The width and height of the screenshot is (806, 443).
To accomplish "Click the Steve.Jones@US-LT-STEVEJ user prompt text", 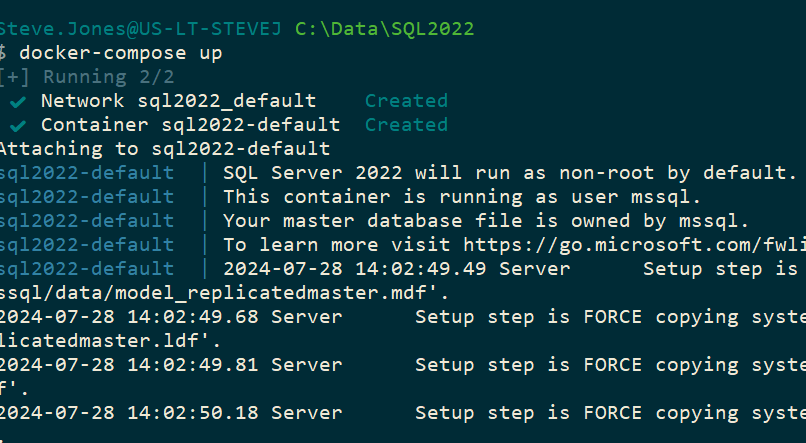I will pos(142,29).
